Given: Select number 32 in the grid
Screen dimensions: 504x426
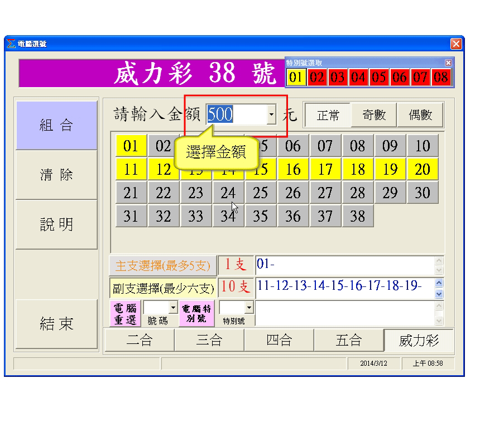Looking at the screenshot, I should [x=164, y=216].
